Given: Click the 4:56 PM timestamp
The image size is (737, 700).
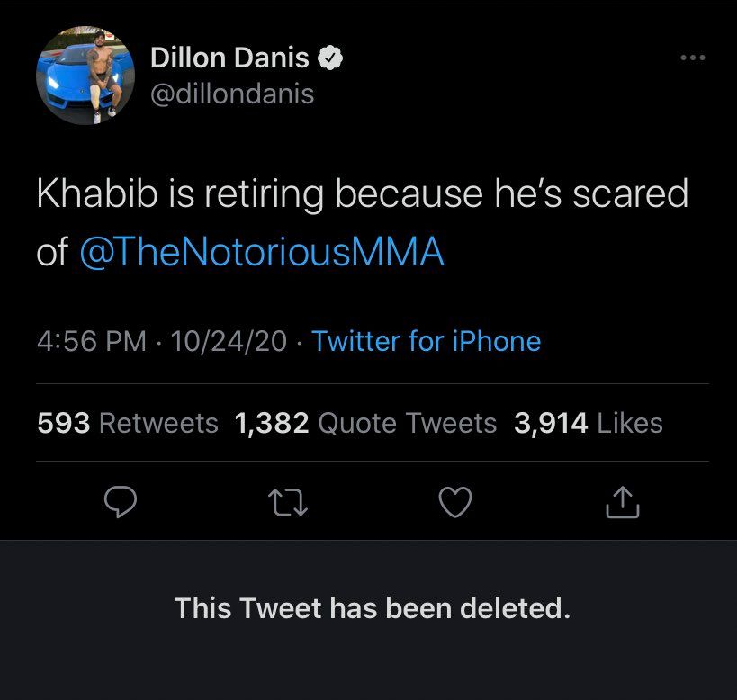Looking at the screenshot, I should pyautogui.click(x=92, y=342).
